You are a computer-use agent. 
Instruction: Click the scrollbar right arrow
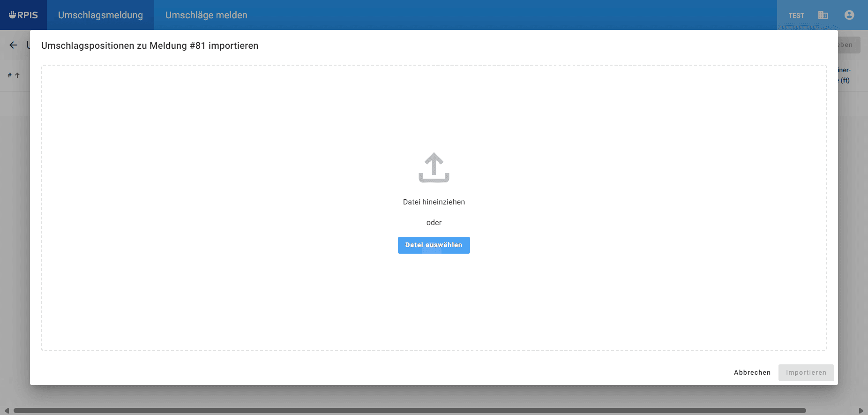point(861,411)
